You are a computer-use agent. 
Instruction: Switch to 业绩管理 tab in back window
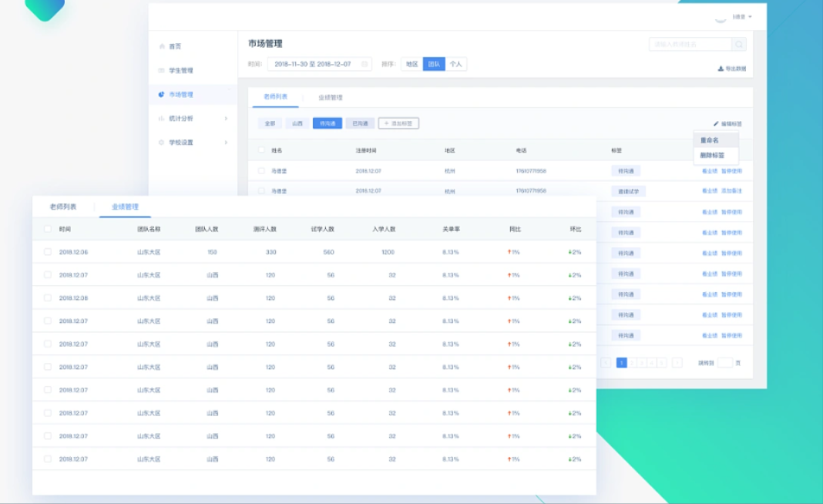331,97
